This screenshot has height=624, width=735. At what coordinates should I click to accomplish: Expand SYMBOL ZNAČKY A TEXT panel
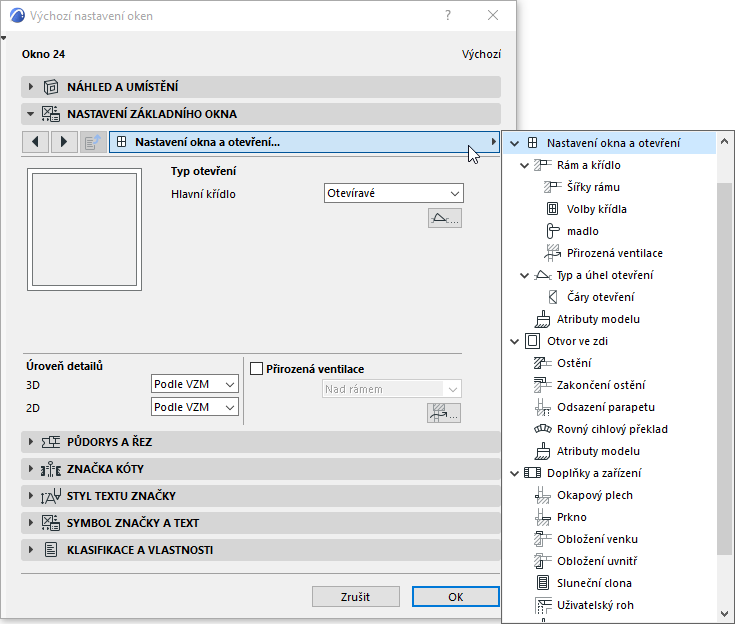[x=30, y=523]
